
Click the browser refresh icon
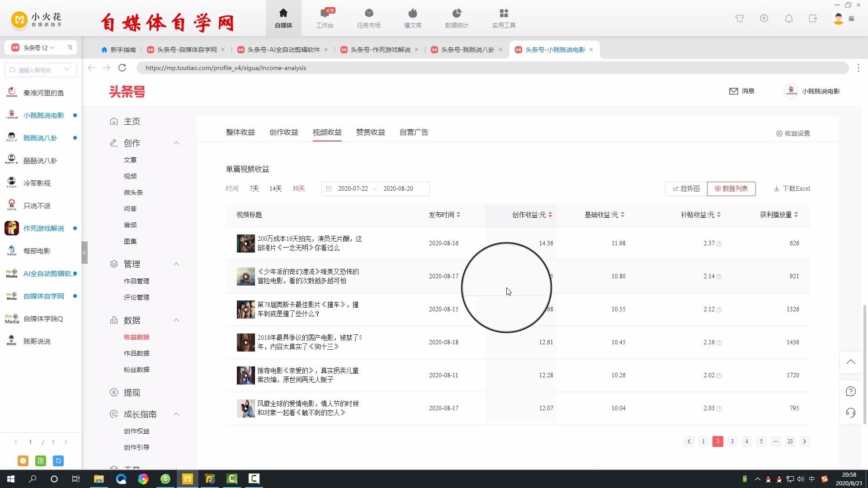point(122,68)
